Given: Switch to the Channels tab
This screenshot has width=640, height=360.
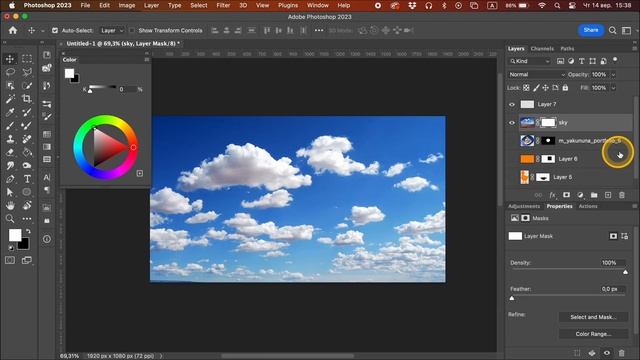Looking at the screenshot, I should (x=542, y=49).
